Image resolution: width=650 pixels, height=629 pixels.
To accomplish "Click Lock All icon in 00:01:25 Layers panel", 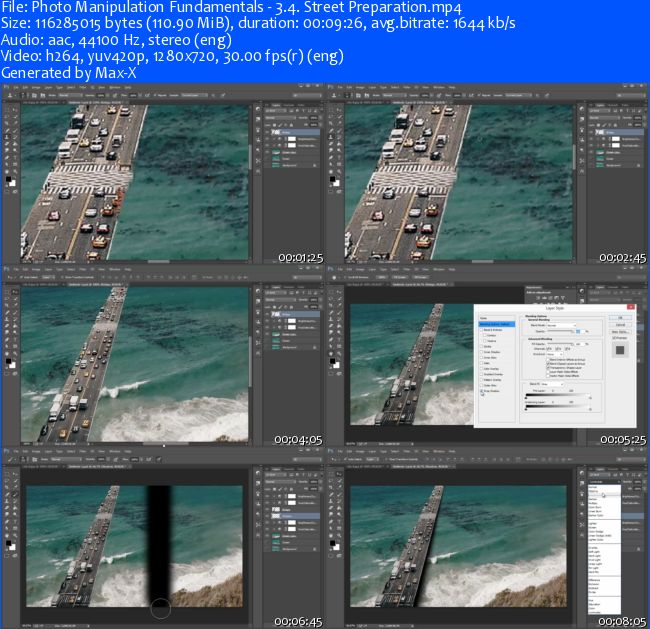I will point(291,125).
